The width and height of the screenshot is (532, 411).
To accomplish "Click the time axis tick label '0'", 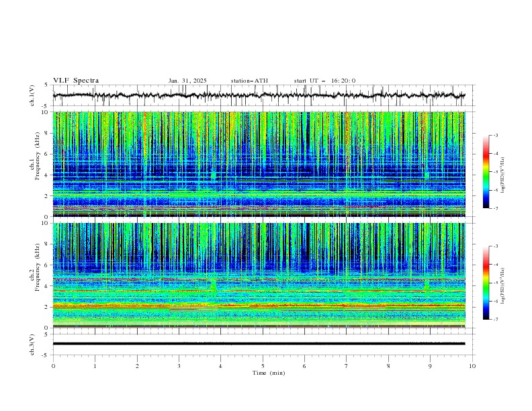I will [x=53, y=366].
